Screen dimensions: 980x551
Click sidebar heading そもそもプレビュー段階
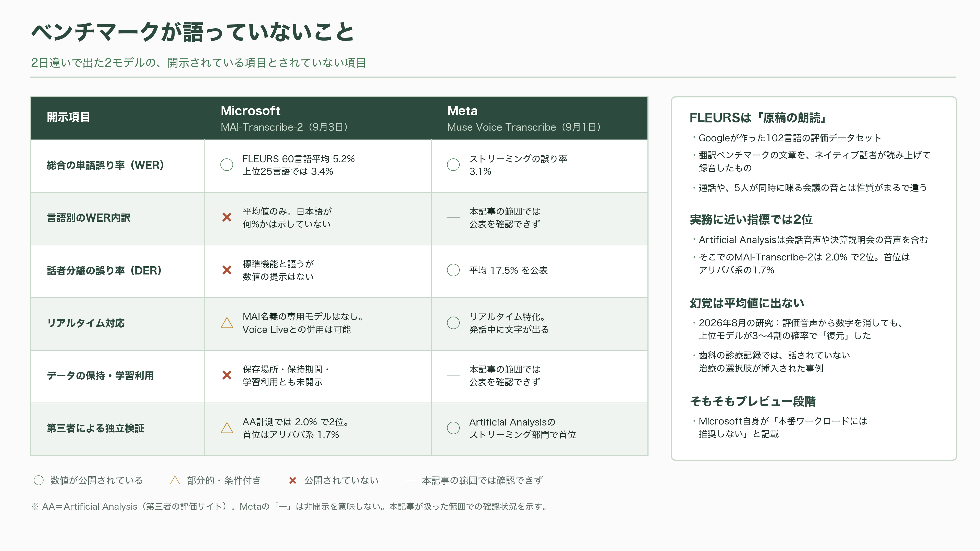click(x=753, y=401)
